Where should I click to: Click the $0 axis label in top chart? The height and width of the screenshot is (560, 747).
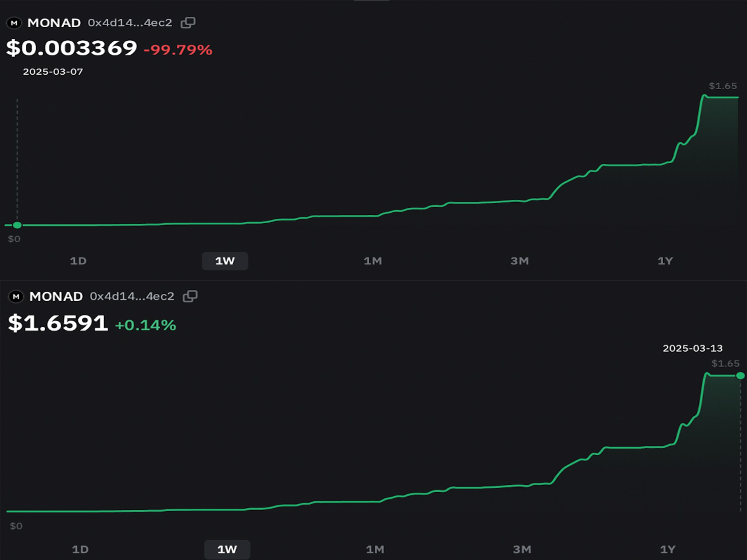(14, 239)
